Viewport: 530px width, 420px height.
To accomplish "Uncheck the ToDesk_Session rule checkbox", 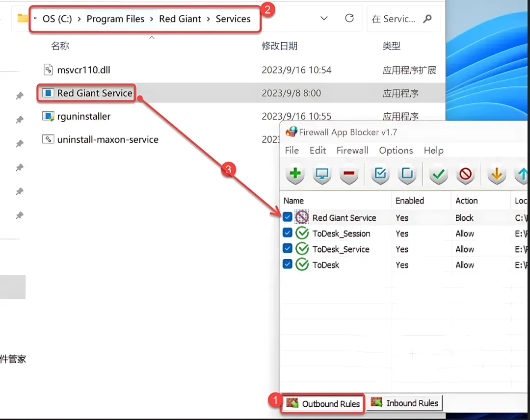I will coord(287,233).
